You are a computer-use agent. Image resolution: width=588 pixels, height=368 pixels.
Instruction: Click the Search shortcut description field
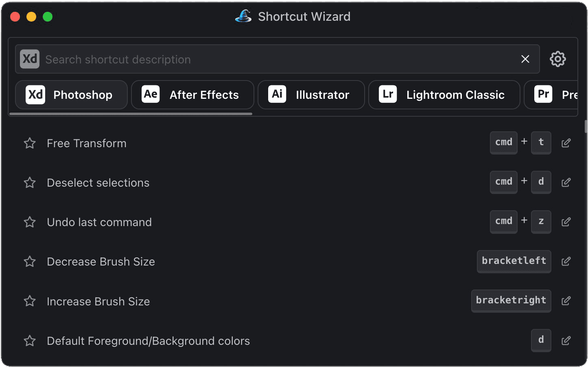[277, 59]
